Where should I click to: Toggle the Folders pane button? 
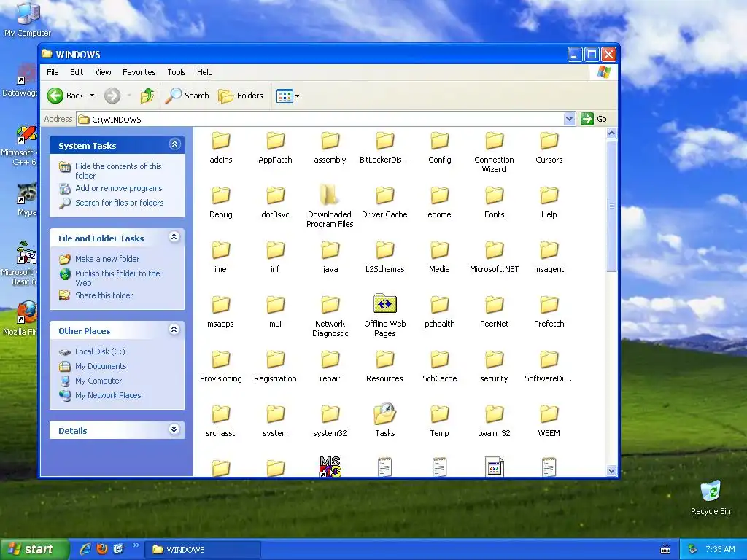(241, 96)
